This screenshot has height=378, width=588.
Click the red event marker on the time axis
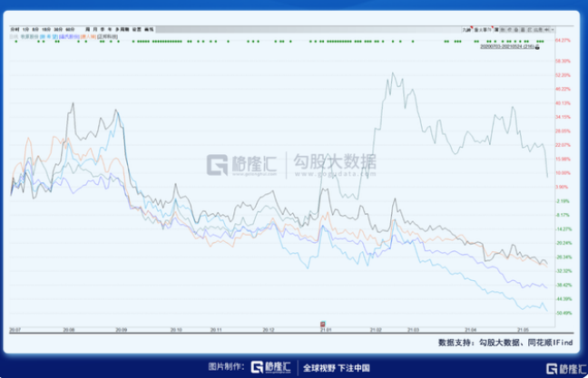pos(321,323)
